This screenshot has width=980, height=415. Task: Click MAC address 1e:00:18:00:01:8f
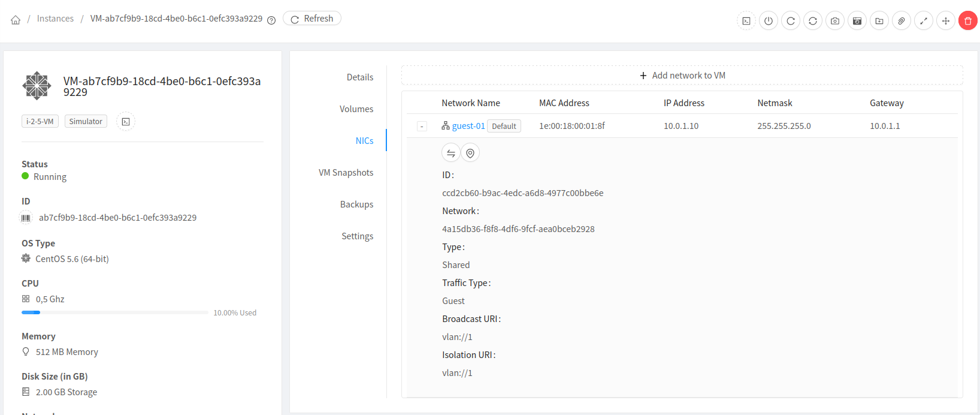(572, 126)
